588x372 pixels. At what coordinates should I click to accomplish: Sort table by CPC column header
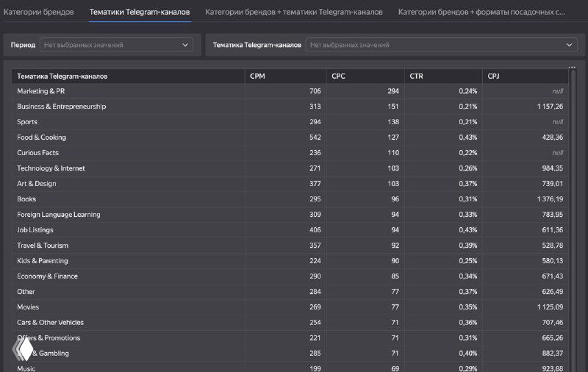pyautogui.click(x=338, y=76)
